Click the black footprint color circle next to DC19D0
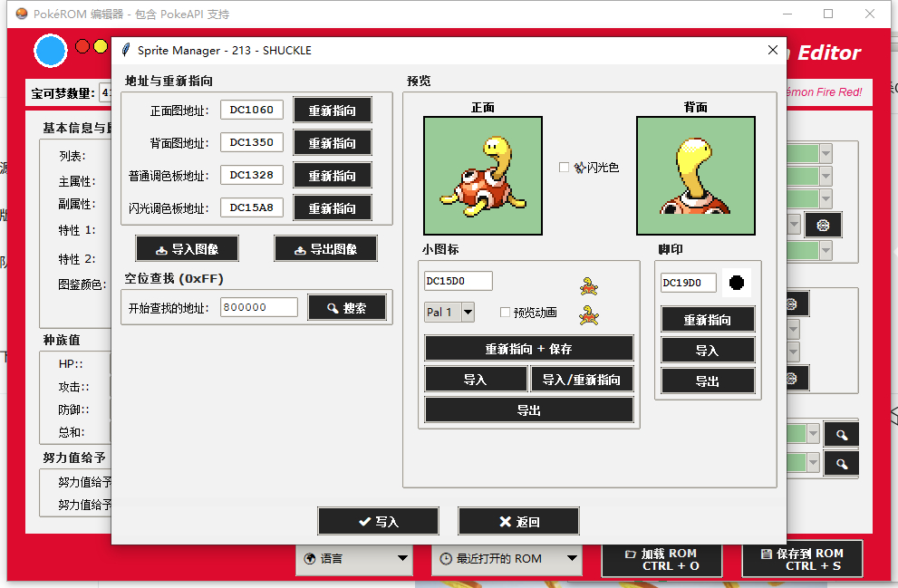This screenshot has height=588, width=898. [x=737, y=281]
